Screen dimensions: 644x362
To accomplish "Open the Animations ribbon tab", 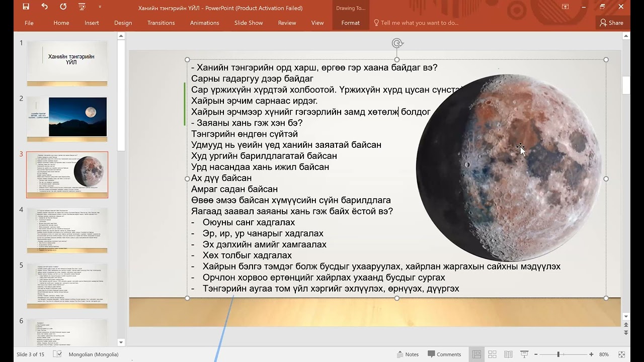I will (205, 23).
